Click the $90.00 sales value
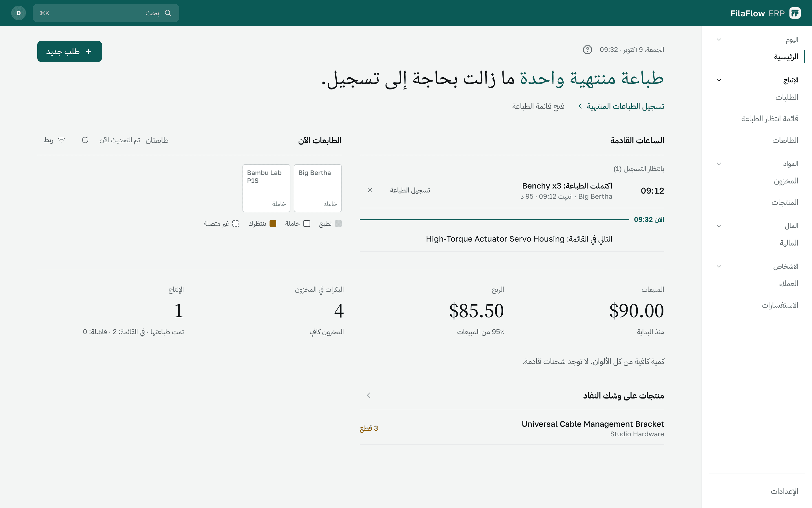 pyautogui.click(x=637, y=310)
